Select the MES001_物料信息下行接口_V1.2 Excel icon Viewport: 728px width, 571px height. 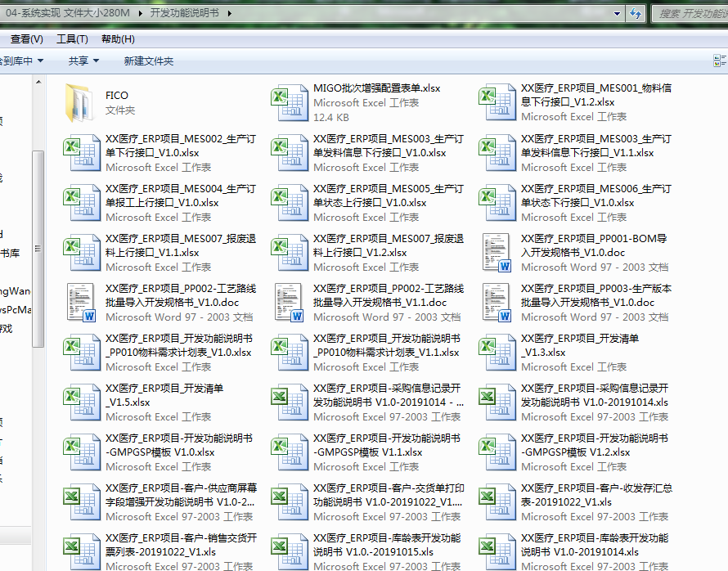pyautogui.click(x=496, y=102)
